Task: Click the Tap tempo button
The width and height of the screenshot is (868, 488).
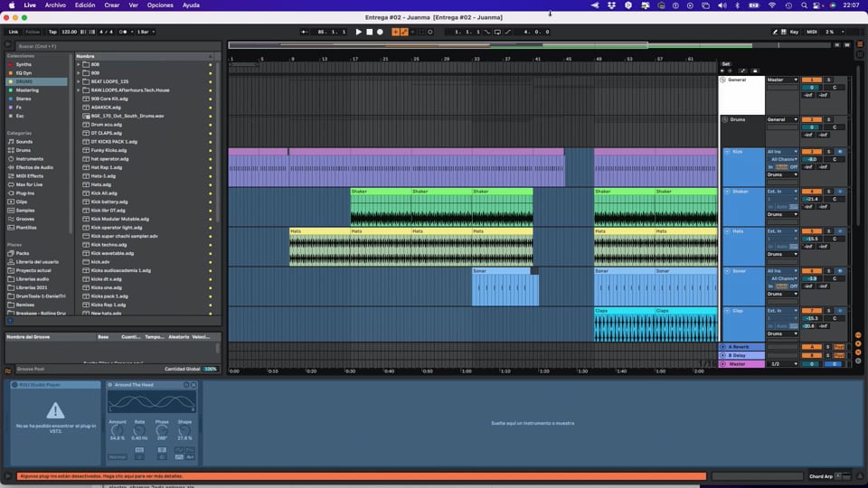Action: [x=52, y=33]
